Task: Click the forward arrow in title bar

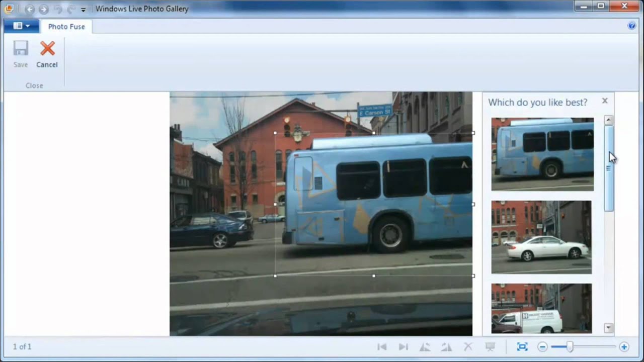Action: coord(44,9)
